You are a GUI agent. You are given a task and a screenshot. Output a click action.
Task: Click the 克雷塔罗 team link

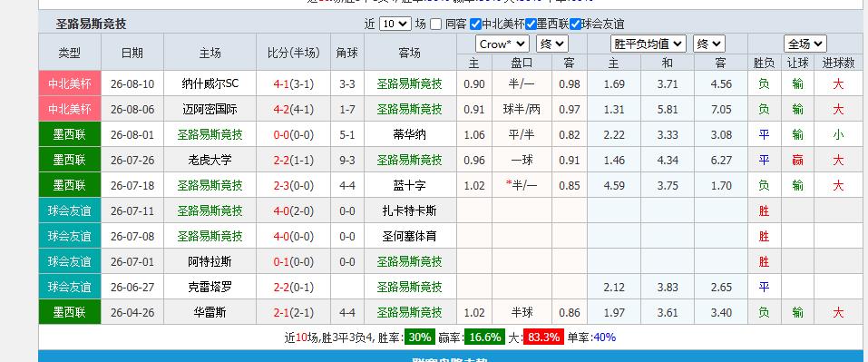point(210,287)
